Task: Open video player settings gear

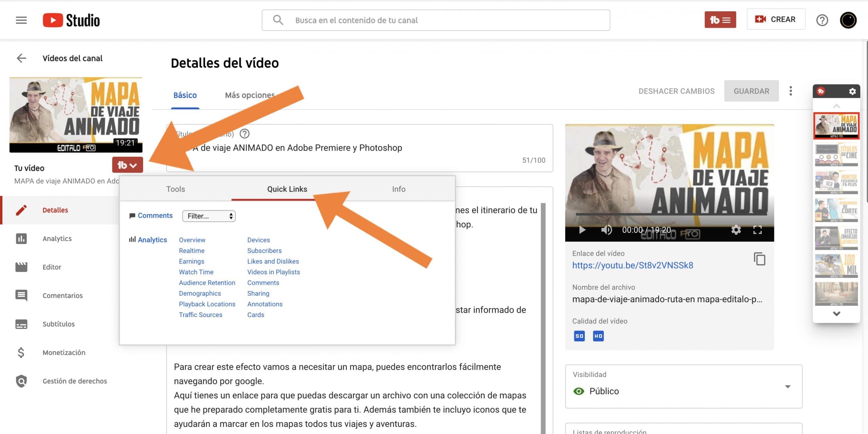Action: [736, 230]
